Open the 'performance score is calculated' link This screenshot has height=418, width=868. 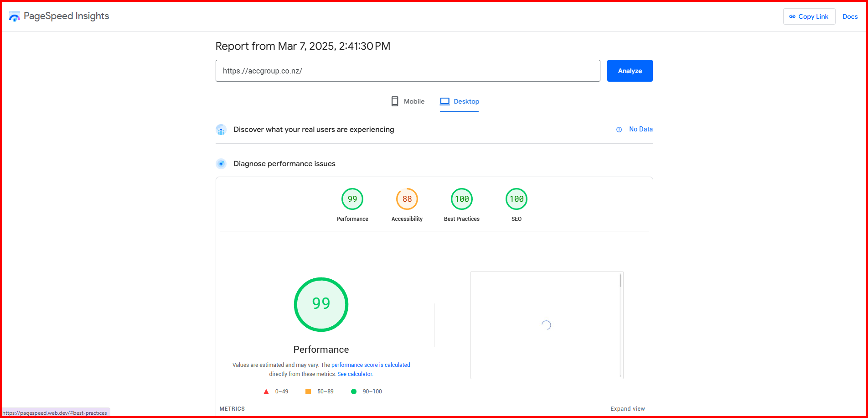tap(371, 365)
